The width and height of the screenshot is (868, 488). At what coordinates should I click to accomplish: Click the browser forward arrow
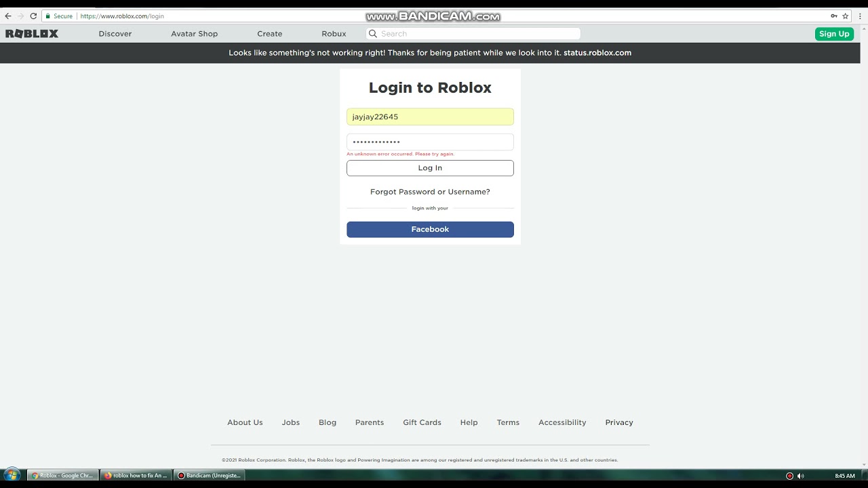coord(20,16)
